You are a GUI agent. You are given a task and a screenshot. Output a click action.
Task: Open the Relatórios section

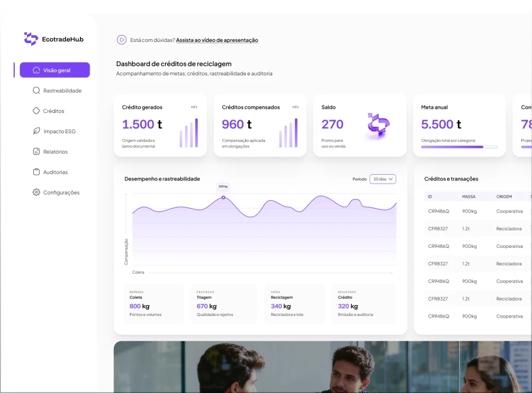pyautogui.click(x=50, y=152)
